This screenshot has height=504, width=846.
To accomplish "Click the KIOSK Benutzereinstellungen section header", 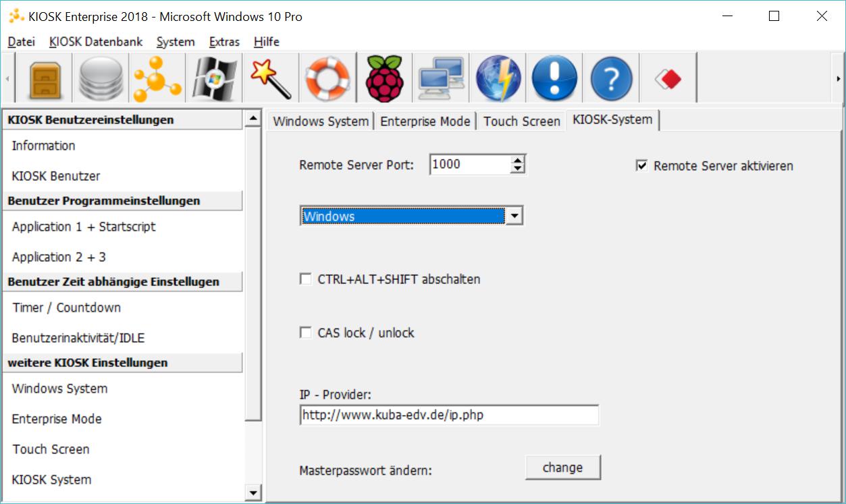I will 123,120.
